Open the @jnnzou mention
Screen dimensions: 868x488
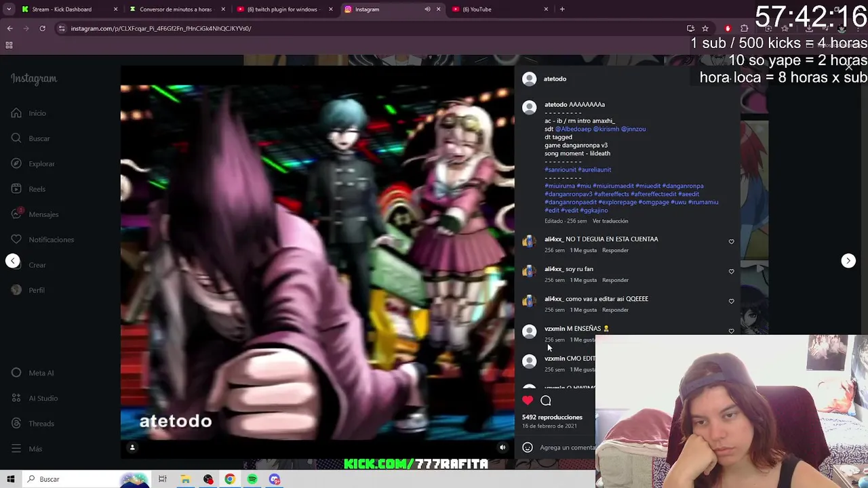pos(633,129)
